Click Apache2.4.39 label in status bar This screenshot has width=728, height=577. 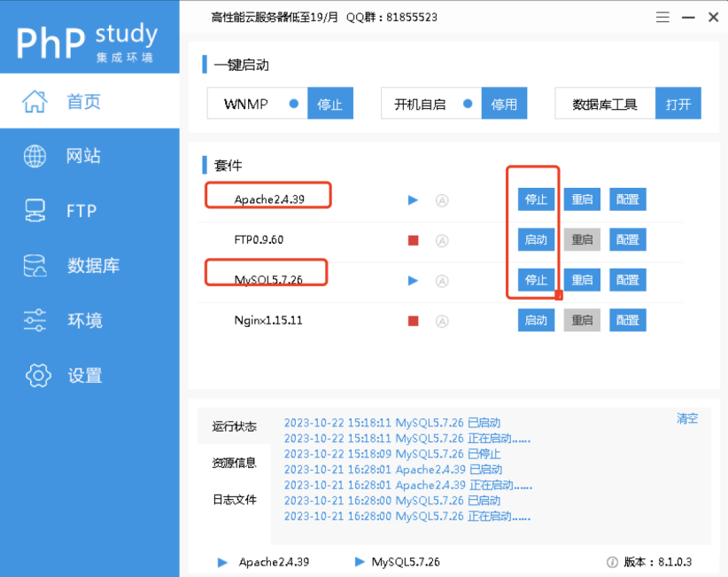[274, 562]
